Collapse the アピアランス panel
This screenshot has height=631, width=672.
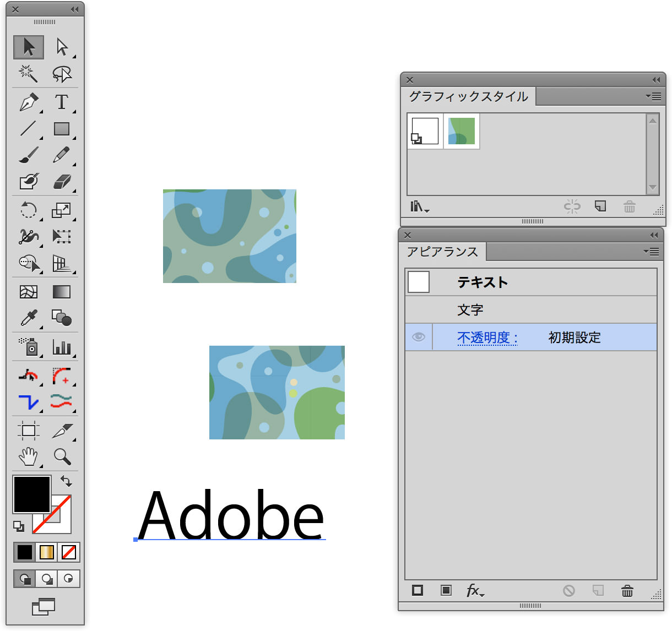click(654, 235)
